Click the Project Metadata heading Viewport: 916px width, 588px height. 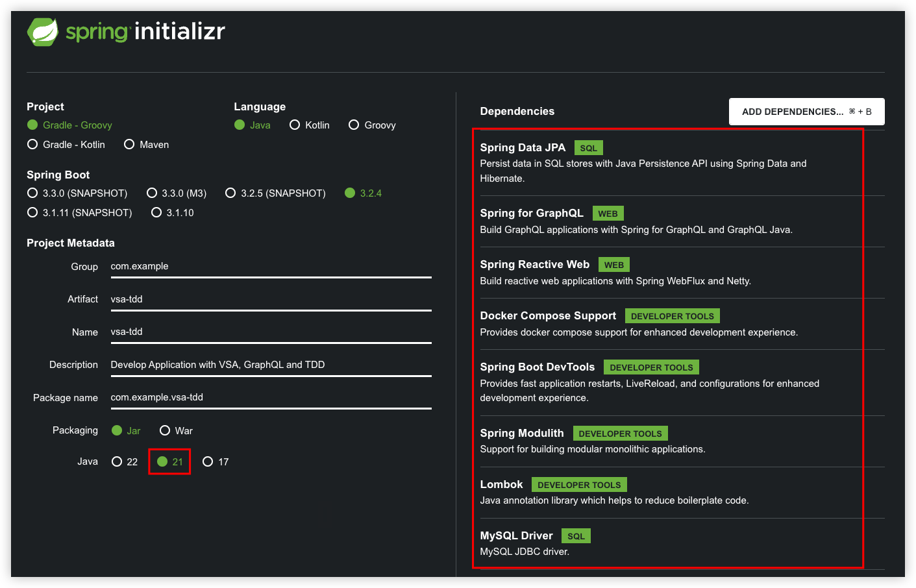click(x=71, y=243)
